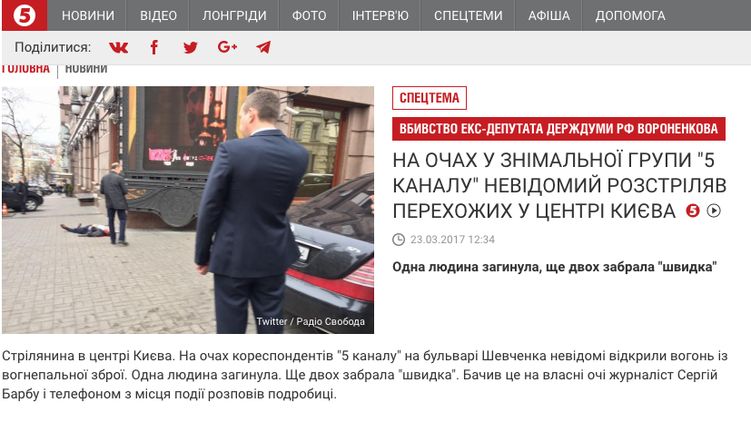
Task: Go to the ЛОНГРІДИ section
Action: pyautogui.click(x=234, y=15)
